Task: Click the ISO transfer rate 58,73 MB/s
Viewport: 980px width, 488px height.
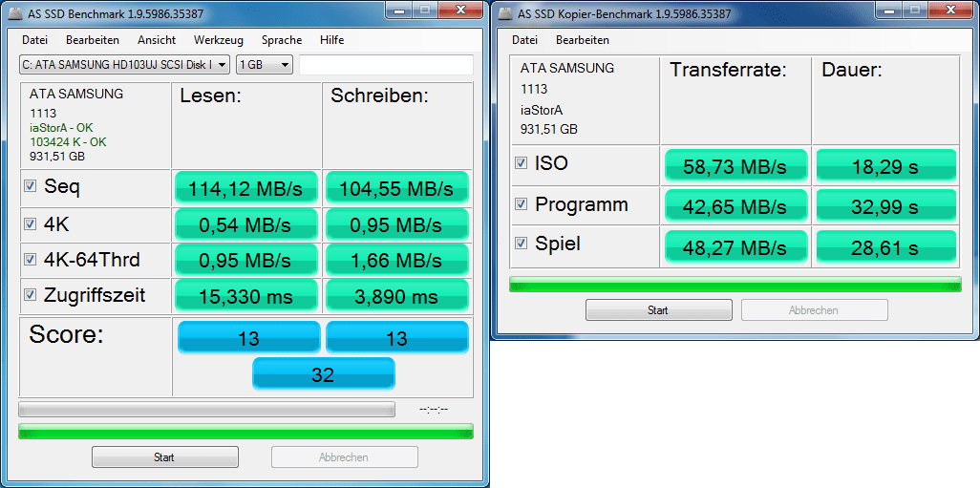Action: coord(736,165)
